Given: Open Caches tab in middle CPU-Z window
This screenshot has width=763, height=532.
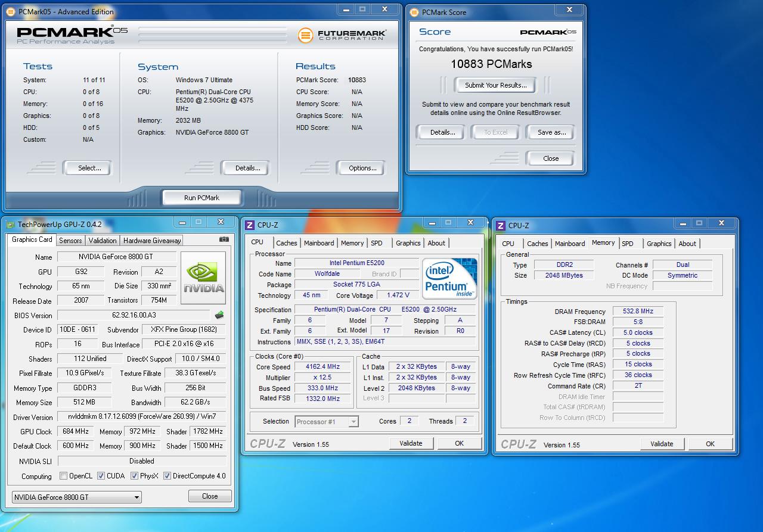Looking at the screenshot, I should [x=287, y=243].
